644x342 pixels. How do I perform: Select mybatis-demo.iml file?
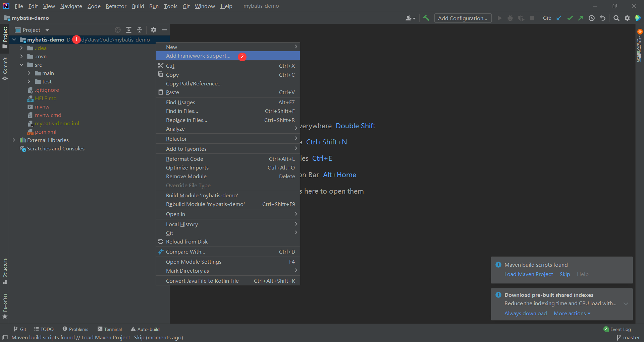[x=57, y=123]
